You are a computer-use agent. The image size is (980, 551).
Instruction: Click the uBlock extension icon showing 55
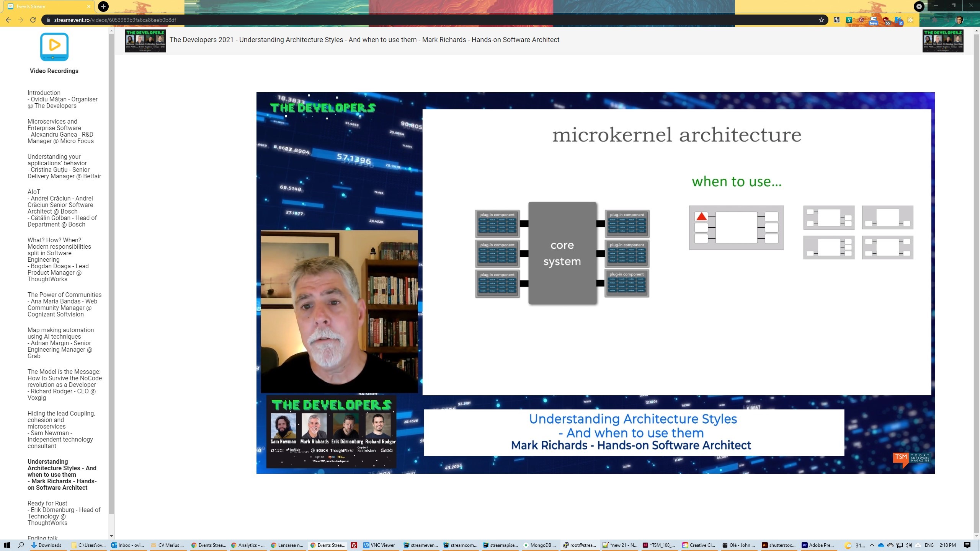pos(886,20)
